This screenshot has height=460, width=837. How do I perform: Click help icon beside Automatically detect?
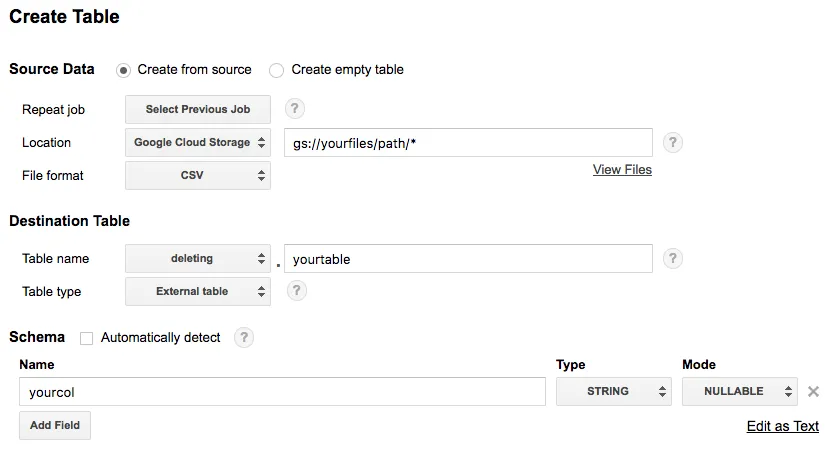pos(244,337)
